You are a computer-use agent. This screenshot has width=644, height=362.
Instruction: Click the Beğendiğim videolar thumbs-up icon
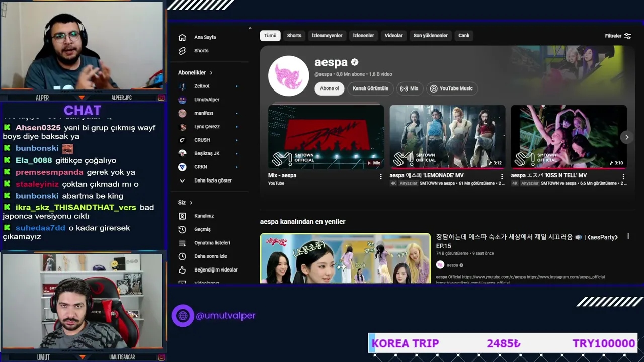(182, 270)
